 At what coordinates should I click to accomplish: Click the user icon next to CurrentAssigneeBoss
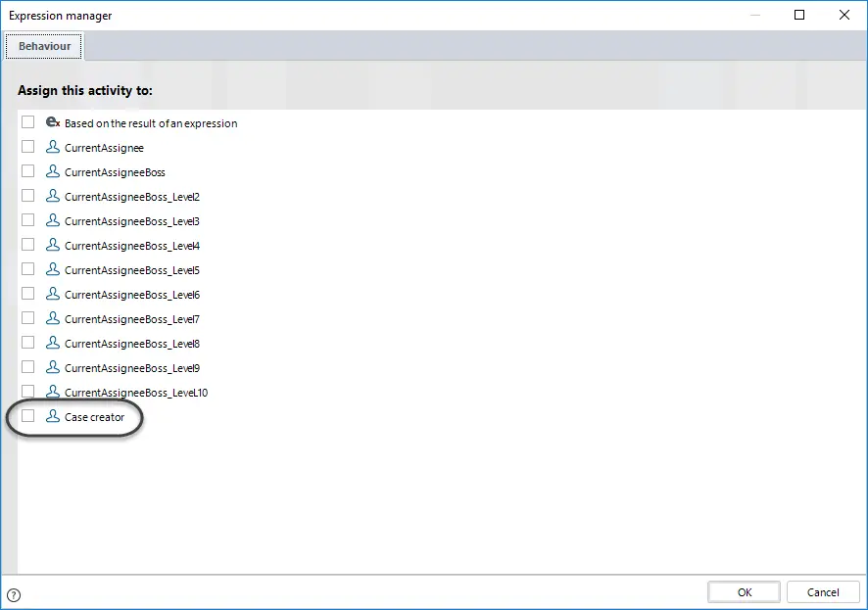tap(53, 171)
